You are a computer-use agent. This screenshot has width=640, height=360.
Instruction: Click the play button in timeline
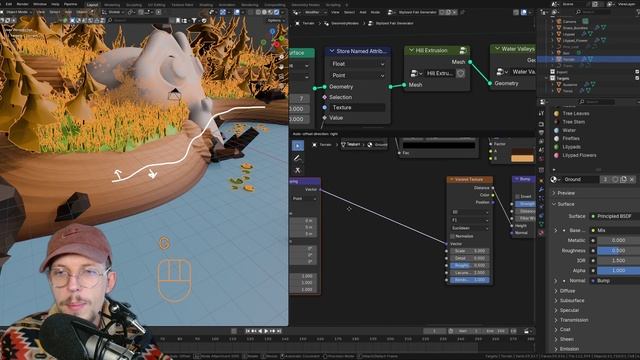click(x=266, y=331)
